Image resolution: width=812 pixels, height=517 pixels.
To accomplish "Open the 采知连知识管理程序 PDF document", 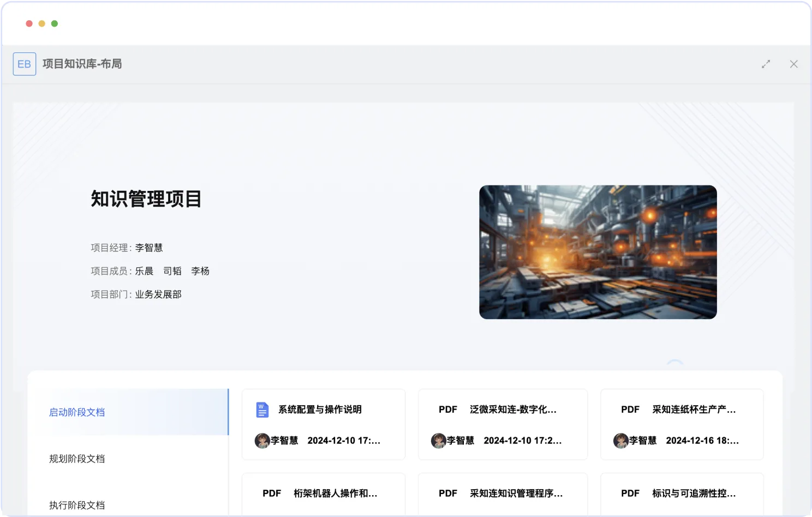I will pos(516,494).
